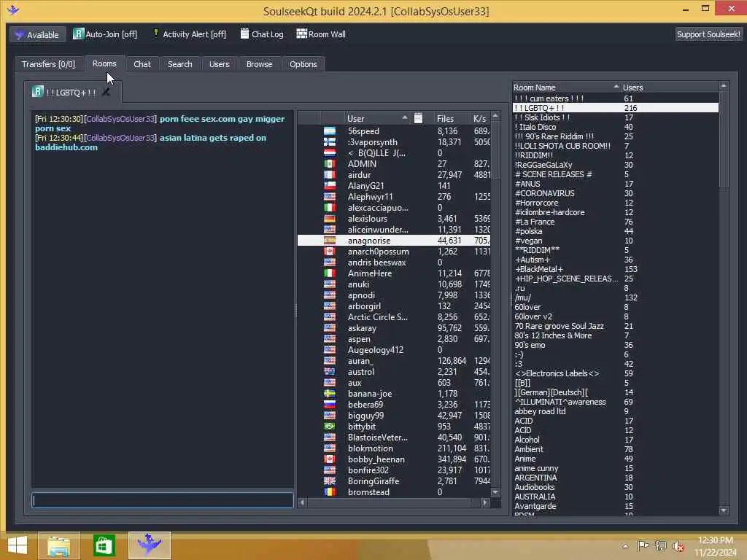Select user bobby_heenan in the list
This screenshot has height=560, width=747.
point(394,459)
